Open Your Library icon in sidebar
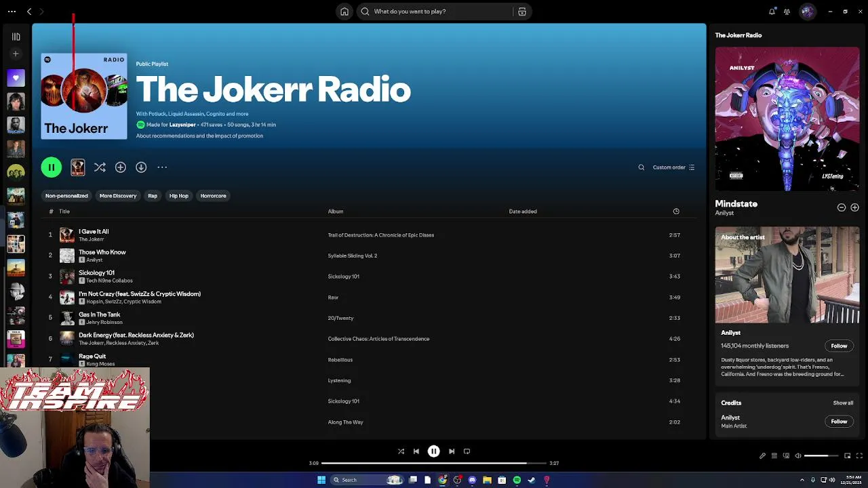Image resolution: width=868 pixels, height=488 pixels. (x=16, y=37)
